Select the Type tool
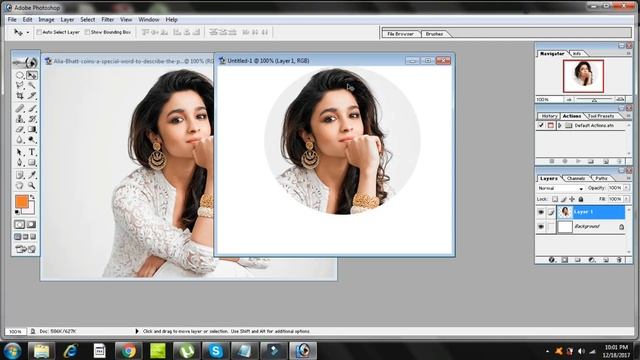640x360 pixels. [x=32, y=152]
